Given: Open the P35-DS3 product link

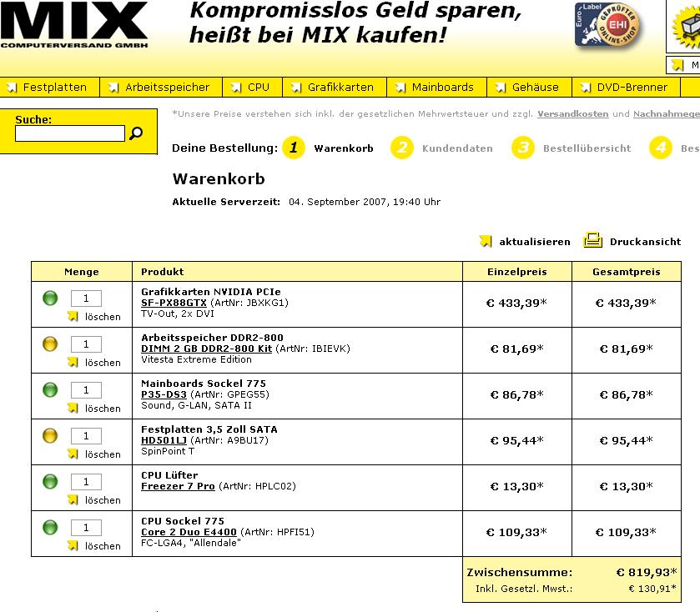Looking at the screenshot, I should pyautogui.click(x=164, y=394).
